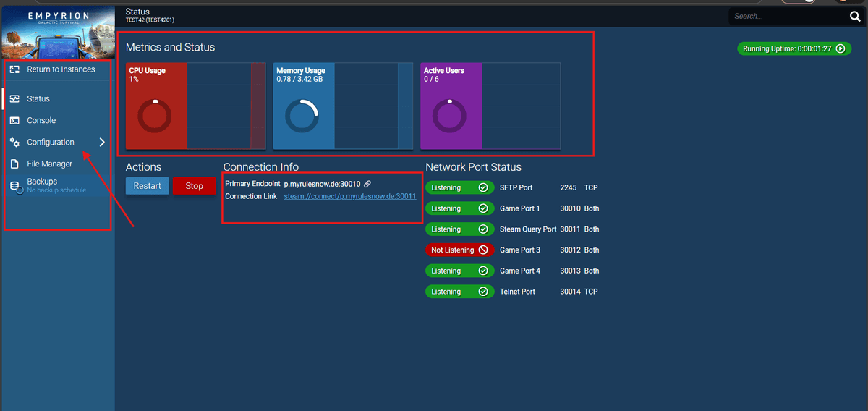The width and height of the screenshot is (868, 411).
Task: Click the play icon in the uptime badge
Action: 840,48
